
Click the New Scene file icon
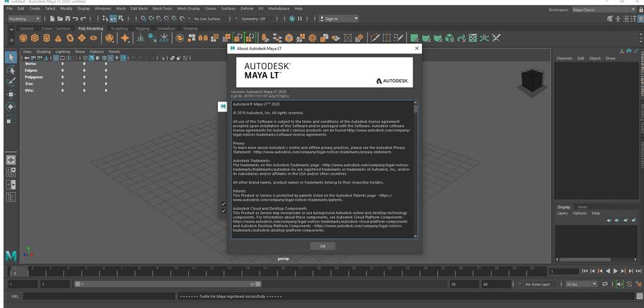[x=52, y=18]
